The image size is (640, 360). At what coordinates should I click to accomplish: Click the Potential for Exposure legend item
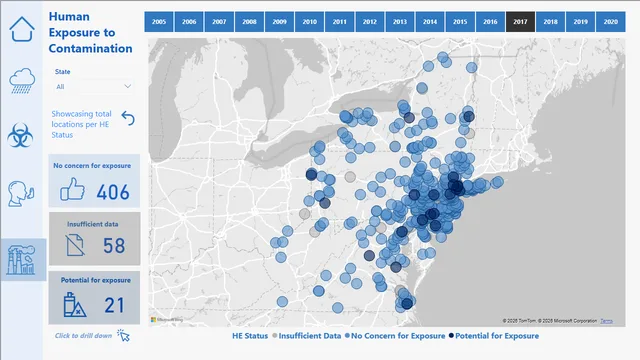[493, 336]
